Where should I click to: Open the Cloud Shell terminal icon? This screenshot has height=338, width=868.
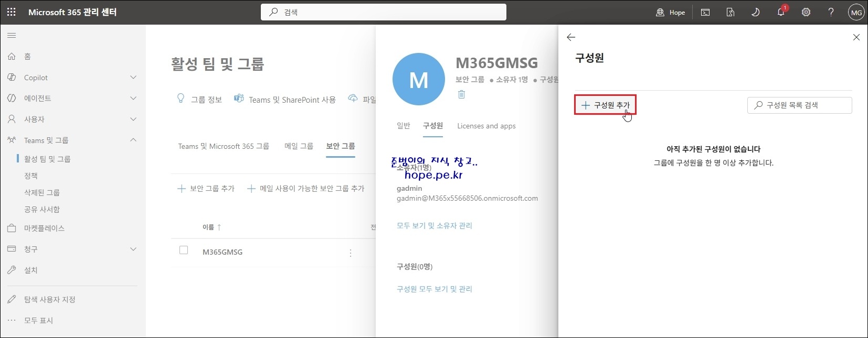(705, 12)
